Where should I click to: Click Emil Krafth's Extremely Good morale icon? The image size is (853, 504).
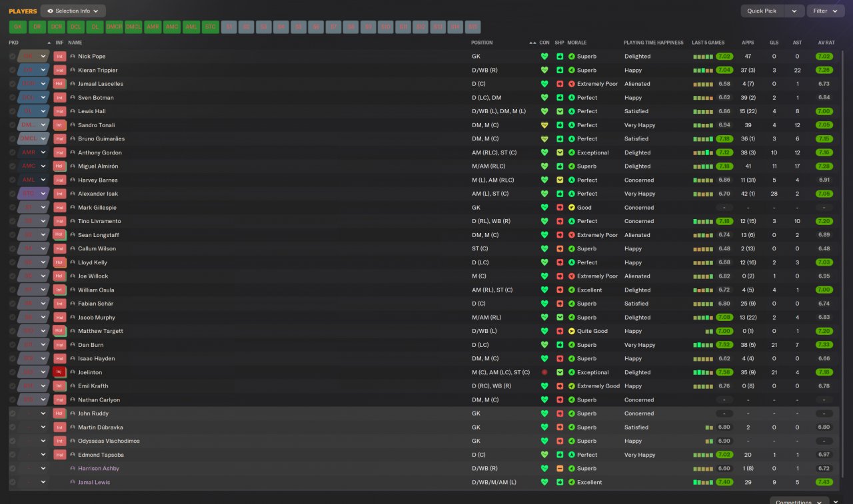pos(572,386)
